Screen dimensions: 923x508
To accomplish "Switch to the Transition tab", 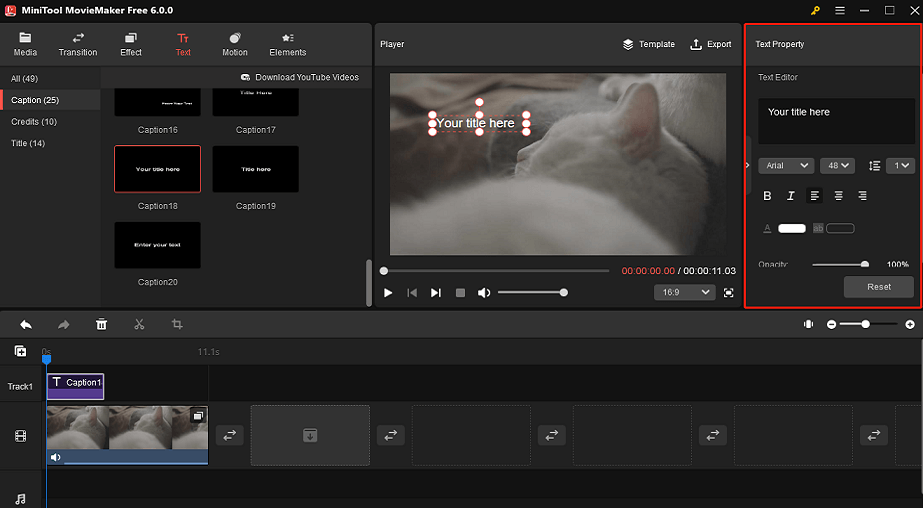I will pyautogui.click(x=78, y=44).
